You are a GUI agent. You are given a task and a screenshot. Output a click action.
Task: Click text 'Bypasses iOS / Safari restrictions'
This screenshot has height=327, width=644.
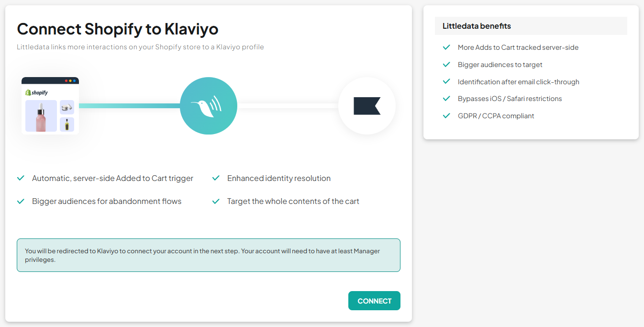[510, 99]
